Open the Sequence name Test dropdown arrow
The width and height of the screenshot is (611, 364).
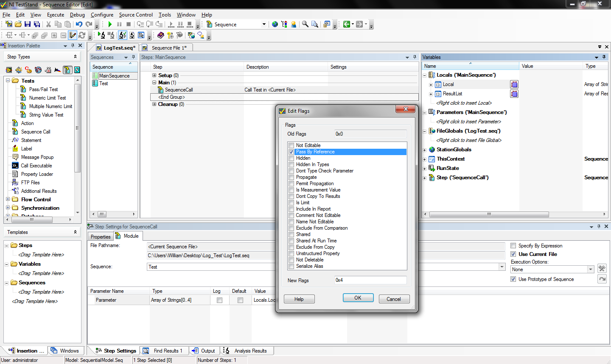(502, 267)
